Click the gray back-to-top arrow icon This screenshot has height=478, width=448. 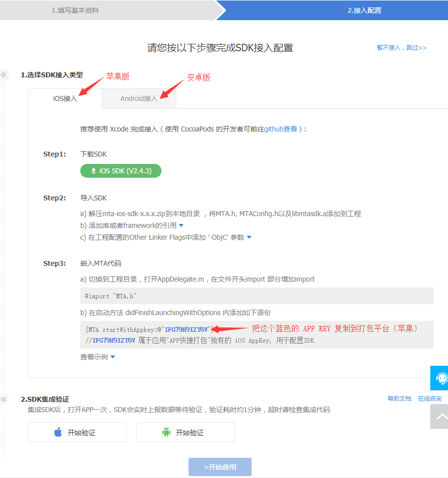coord(440,416)
